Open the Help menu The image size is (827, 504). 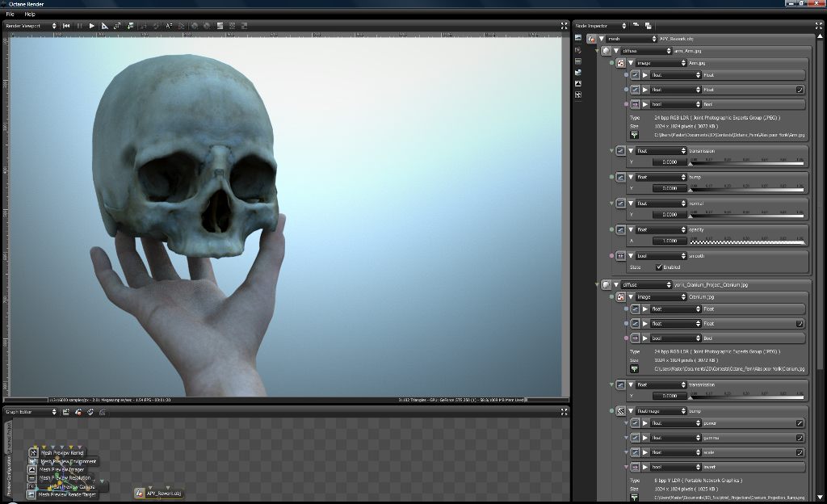point(30,14)
